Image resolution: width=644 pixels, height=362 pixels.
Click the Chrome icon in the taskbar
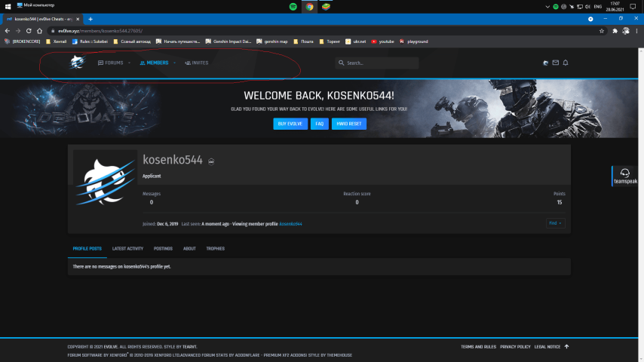point(309,7)
